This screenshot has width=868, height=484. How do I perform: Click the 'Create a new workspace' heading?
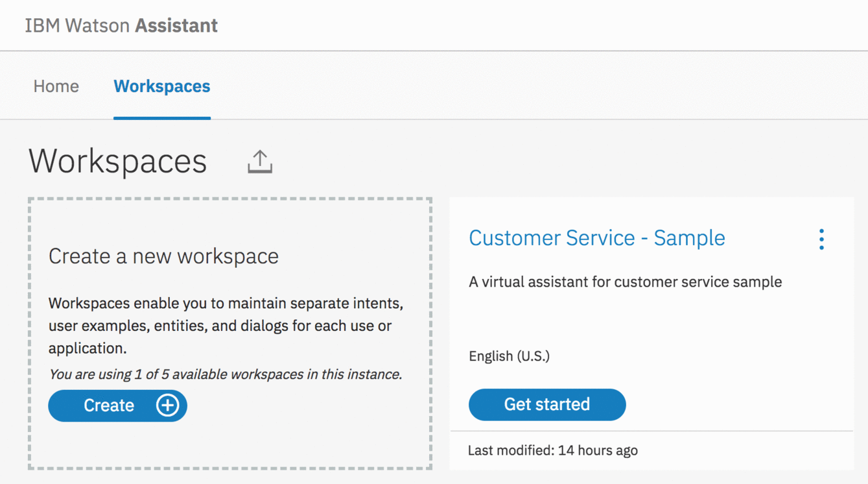(163, 256)
